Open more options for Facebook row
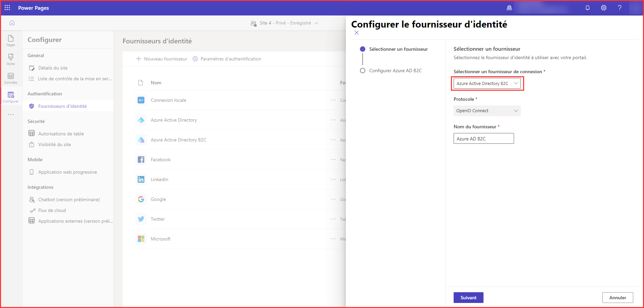 pos(333,160)
